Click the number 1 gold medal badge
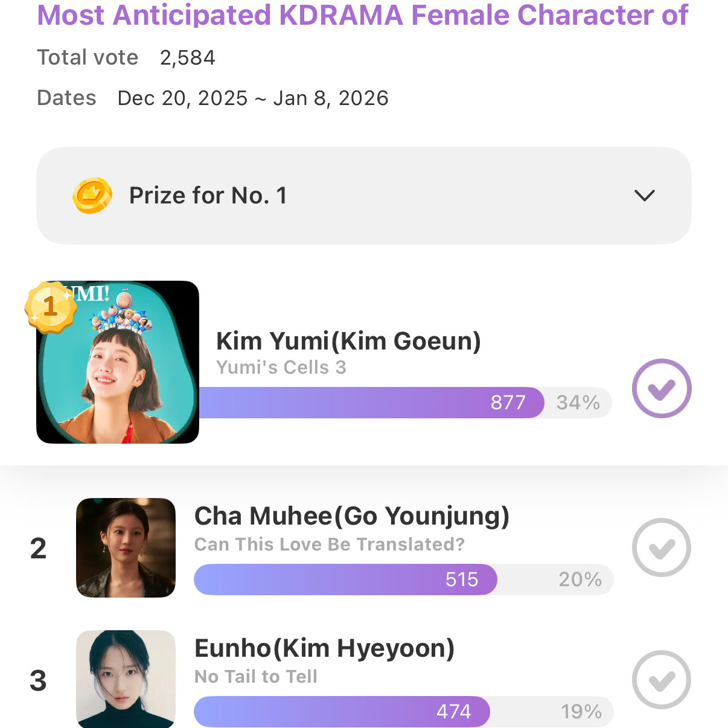This screenshot has height=728, width=728. click(49, 306)
